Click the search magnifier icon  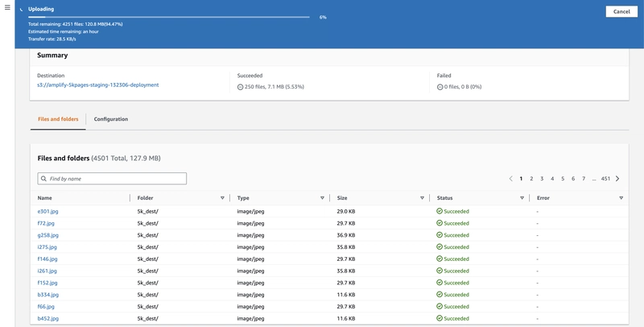click(x=43, y=179)
